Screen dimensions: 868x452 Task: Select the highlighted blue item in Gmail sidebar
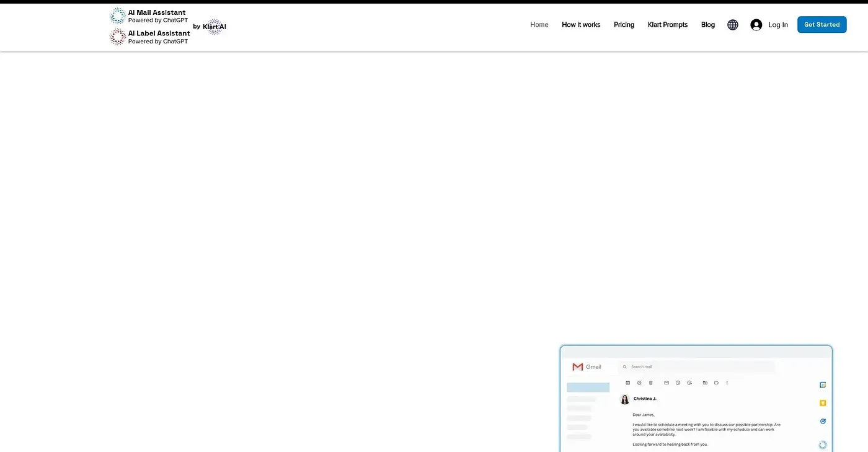tap(588, 388)
